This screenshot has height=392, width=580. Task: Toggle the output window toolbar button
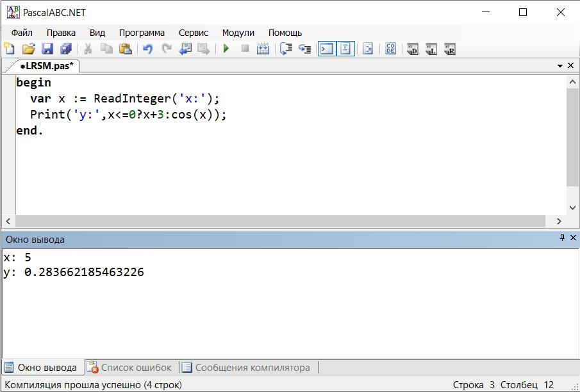click(x=327, y=49)
